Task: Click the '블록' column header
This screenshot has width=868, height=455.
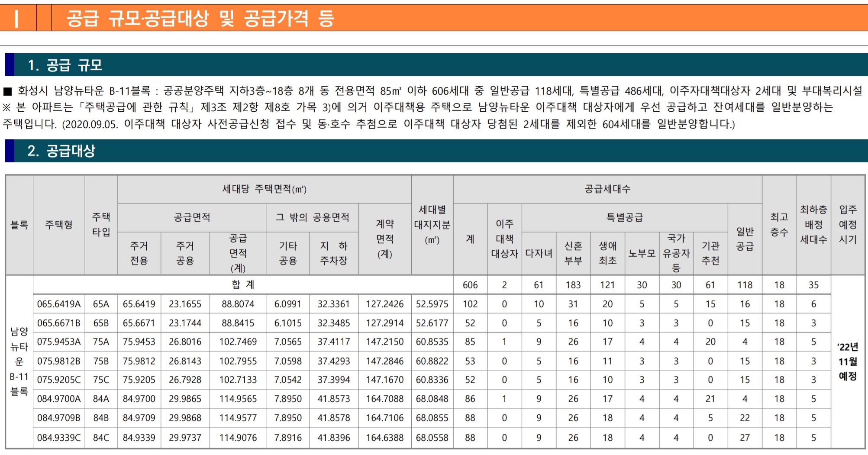Action: [x=19, y=225]
